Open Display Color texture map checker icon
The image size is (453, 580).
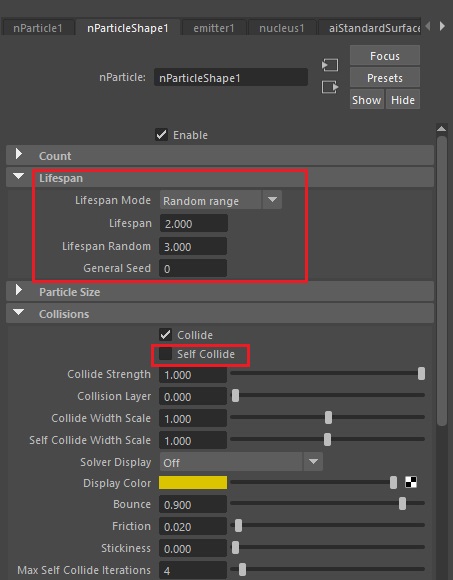click(x=411, y=482)
